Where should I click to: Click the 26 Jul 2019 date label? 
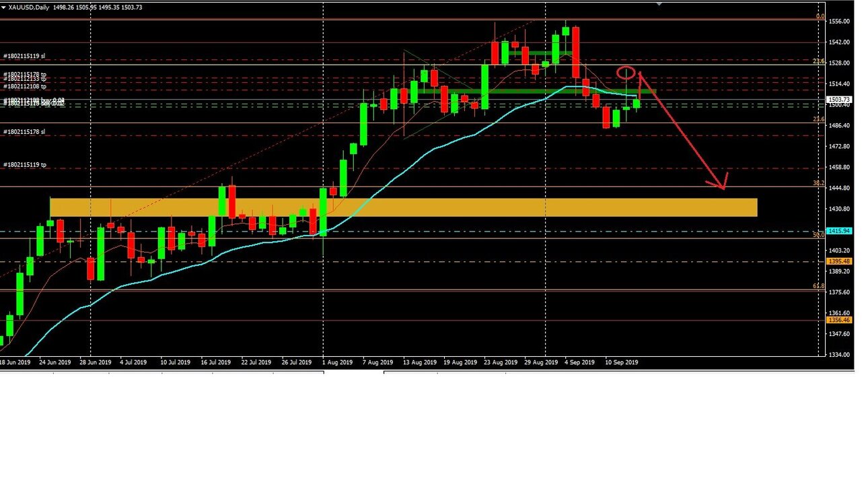pyautogui.click(x=297, y=362)
